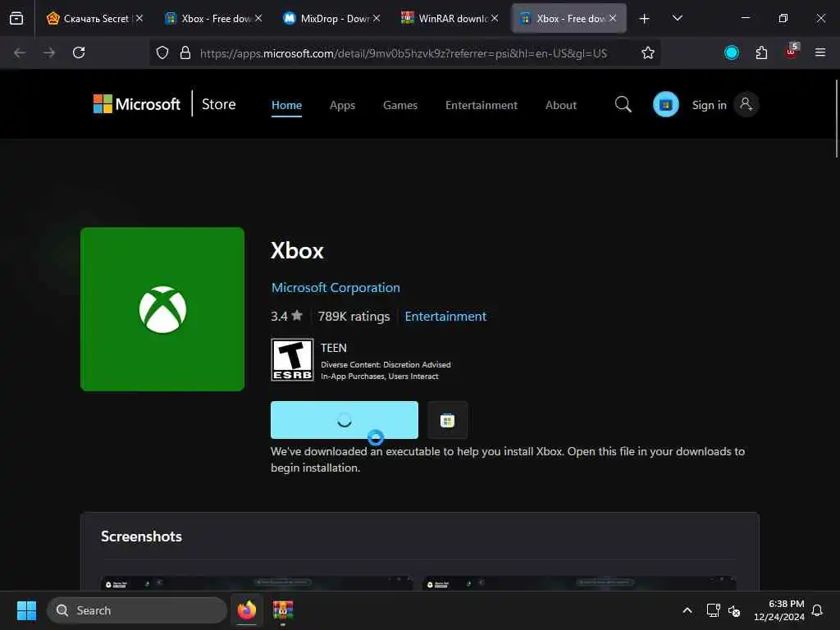Close the active Xbox tab

pyautogui.click(x=613, y=18)
